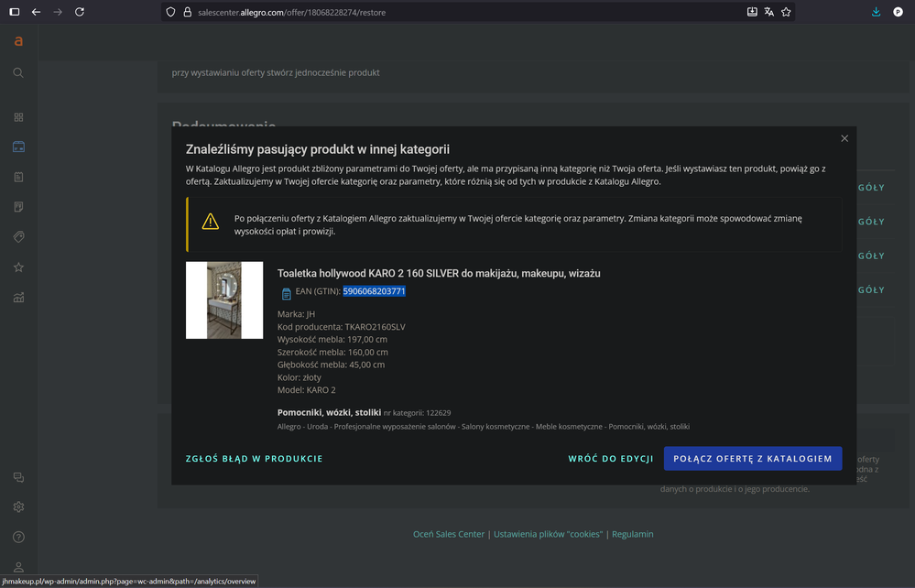Open the Regulamin footer link
The width and height of the screenshot is (915, 588).
pos(632,533)
